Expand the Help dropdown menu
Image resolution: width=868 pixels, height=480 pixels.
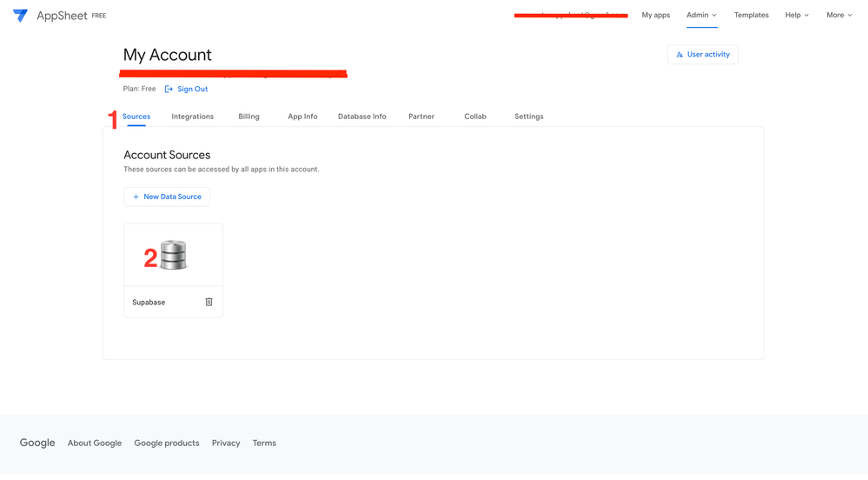click(797, 15)
